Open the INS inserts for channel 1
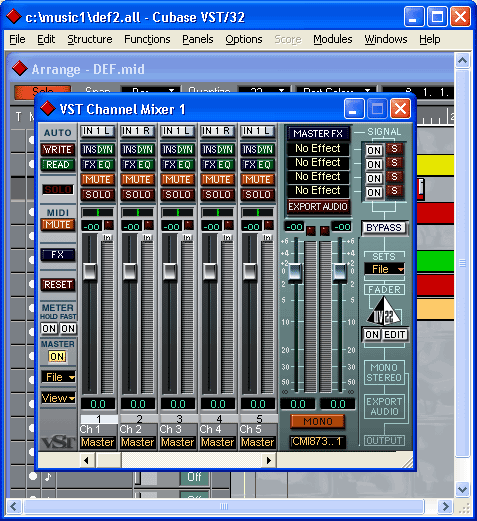The width and height of the screenshot is (477, 521). click(x=90, y=150)
